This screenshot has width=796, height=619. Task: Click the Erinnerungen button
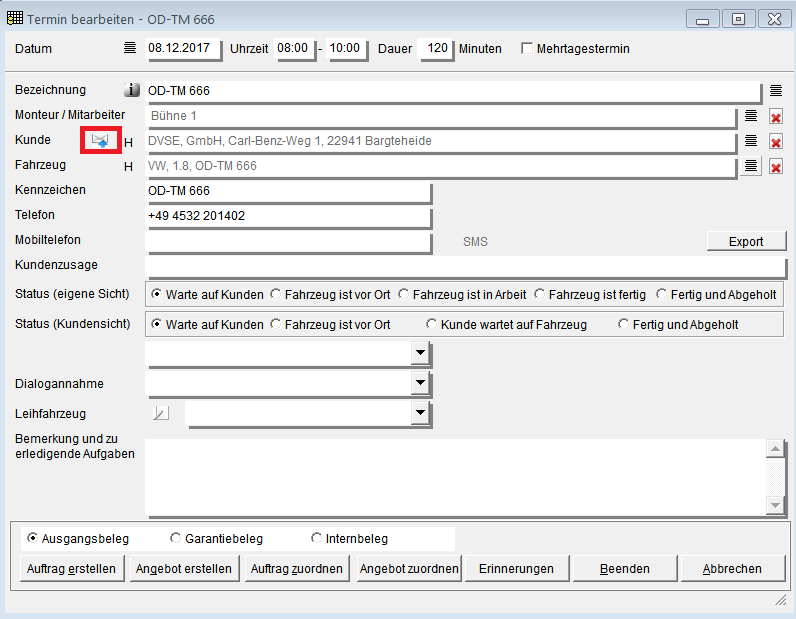516,569
